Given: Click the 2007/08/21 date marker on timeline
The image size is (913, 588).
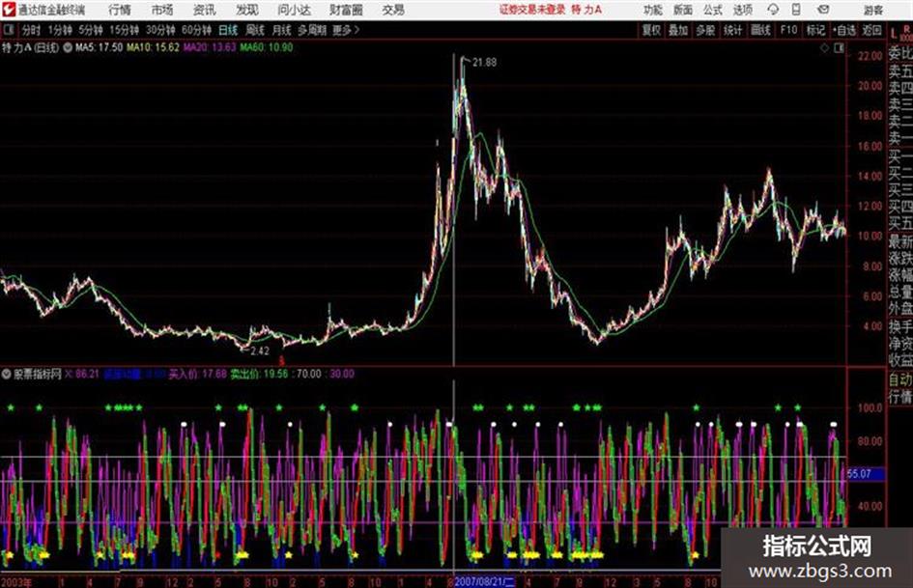Looking at the screenshot, I should click(484, 581).
